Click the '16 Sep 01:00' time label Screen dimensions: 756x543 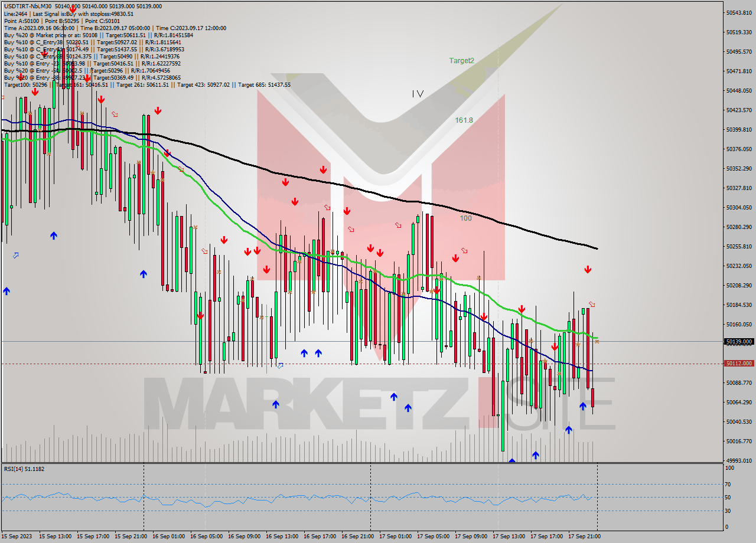point(168,537)
